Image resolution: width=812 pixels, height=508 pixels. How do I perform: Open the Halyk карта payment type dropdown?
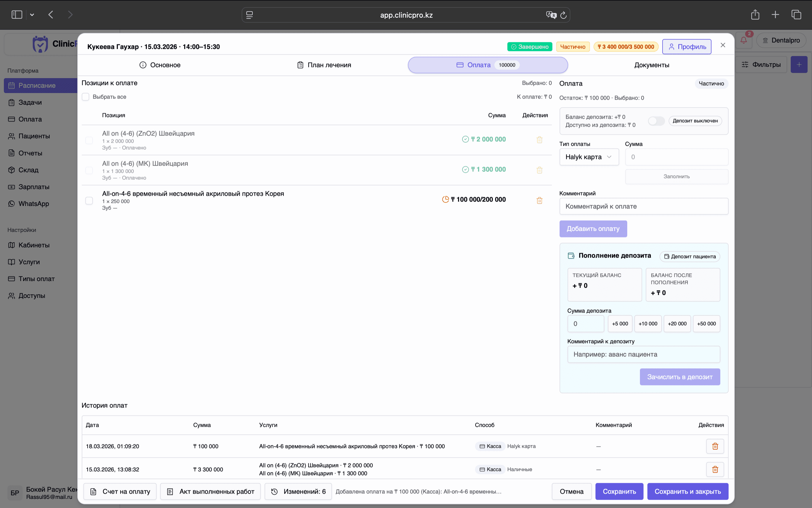[589, 157]
